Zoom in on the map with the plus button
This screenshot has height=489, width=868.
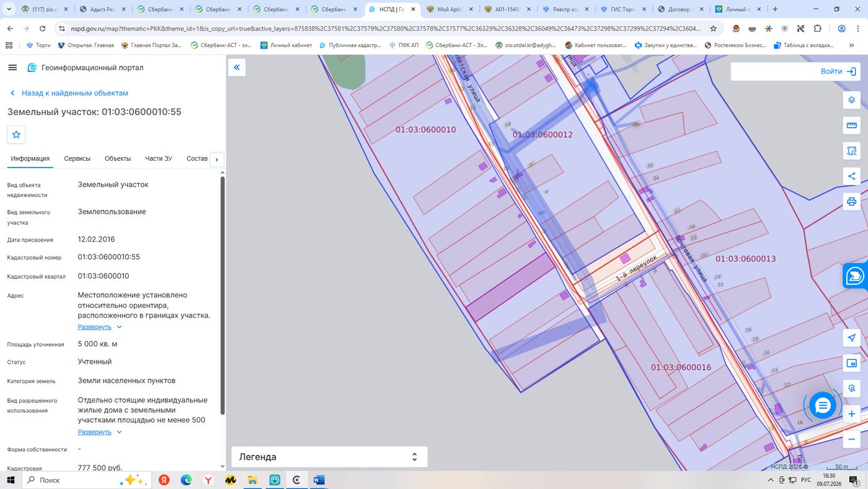click(852, 414)
